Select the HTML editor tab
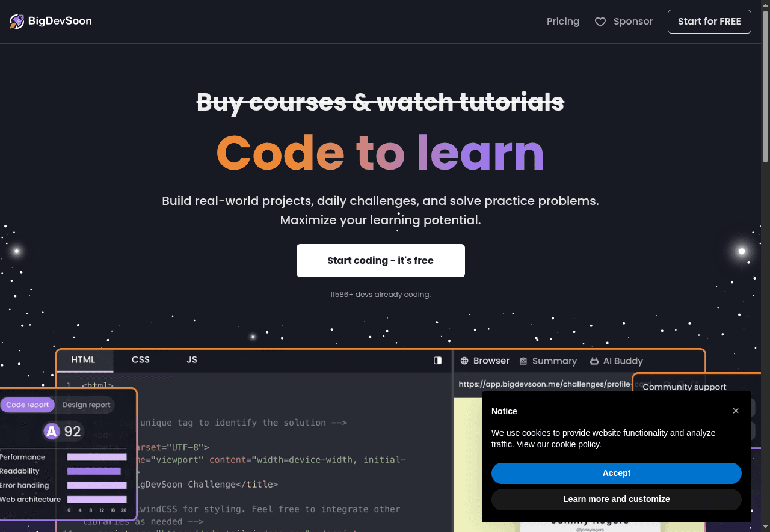 [84, 360]
